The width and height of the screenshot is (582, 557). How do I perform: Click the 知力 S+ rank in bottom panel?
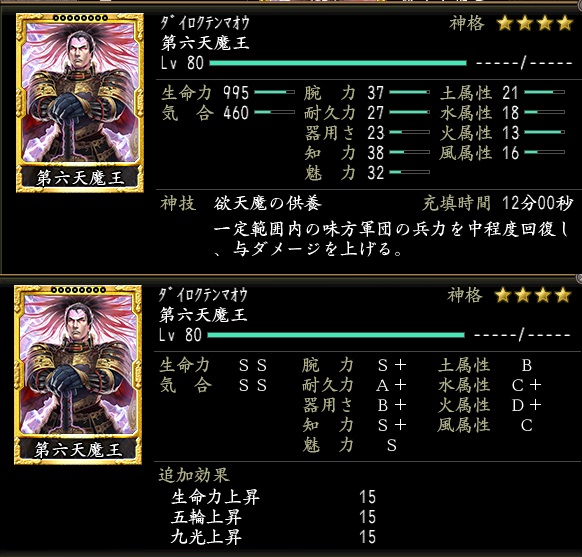392,425
